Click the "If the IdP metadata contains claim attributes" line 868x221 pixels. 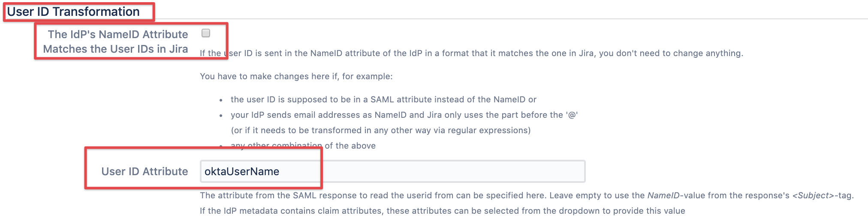442,211
